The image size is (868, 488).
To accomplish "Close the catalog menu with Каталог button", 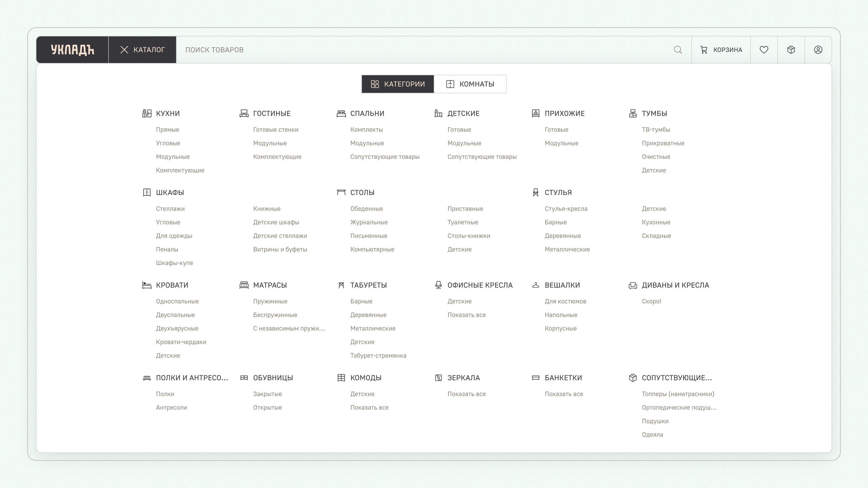I will tap(142, 50).
